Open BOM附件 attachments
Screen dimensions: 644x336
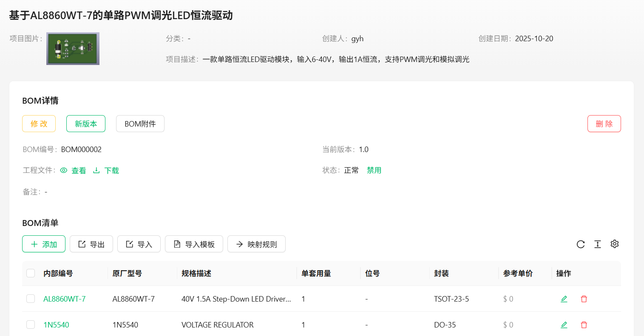(140, 124)
